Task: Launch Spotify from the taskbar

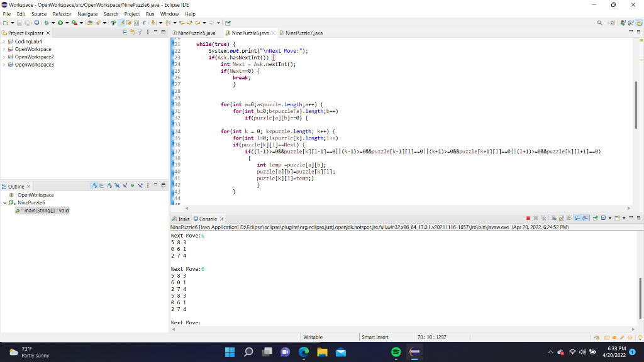Action: (x=396, y=352)
